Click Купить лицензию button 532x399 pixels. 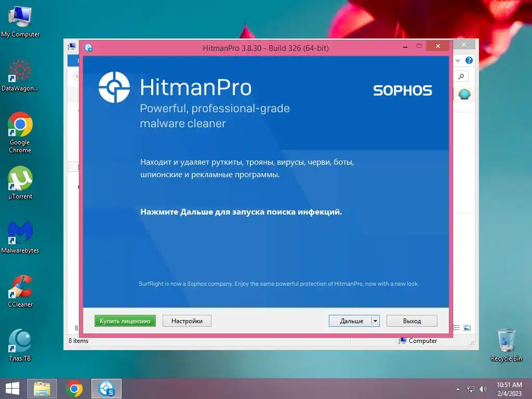[125, 321]
